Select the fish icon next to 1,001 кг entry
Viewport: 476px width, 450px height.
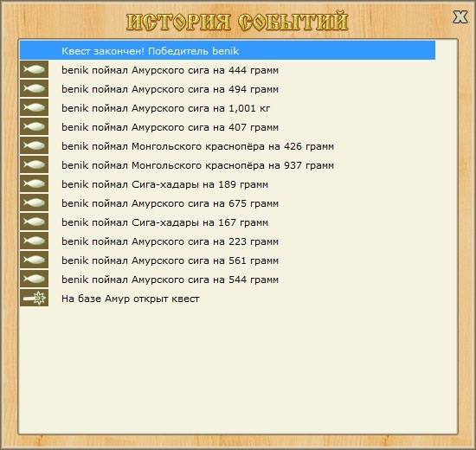point(34,107)
